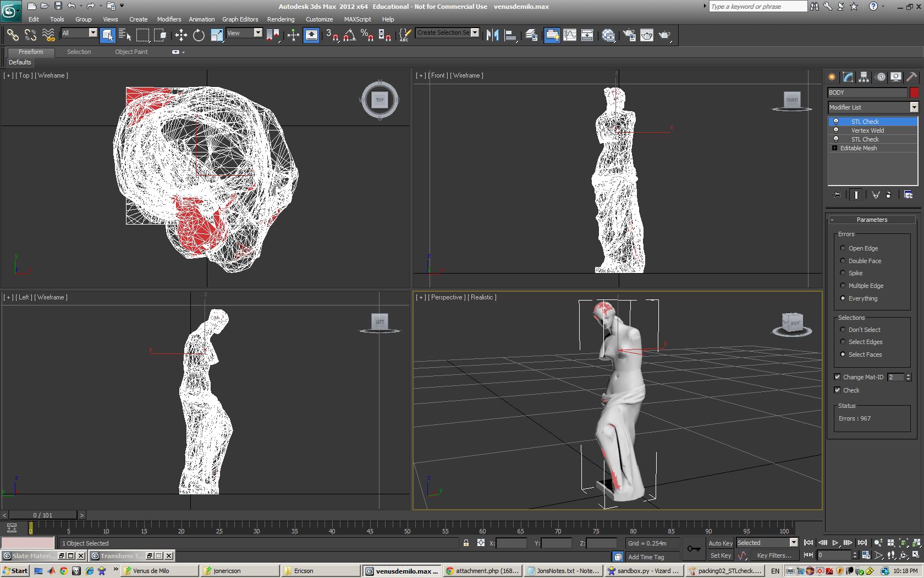Image resolution: width=924 pixels, height=578 pixels.
Task: Collapse the Parameters rollout
Action: [x=872, y=220]
